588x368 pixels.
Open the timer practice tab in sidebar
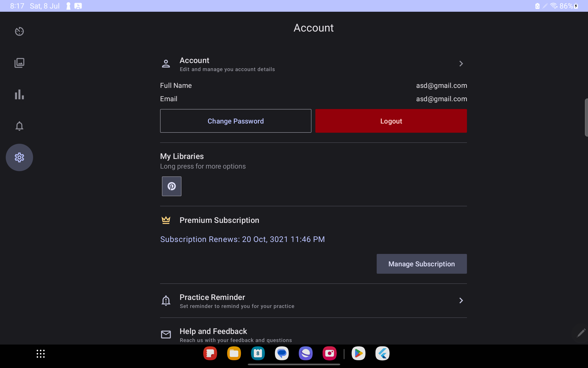[19, 32]
